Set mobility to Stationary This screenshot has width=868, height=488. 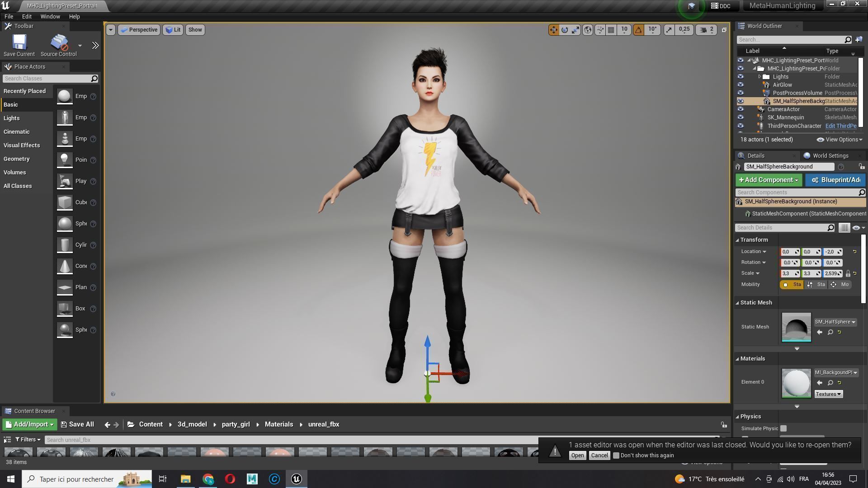pyautogui.click(x=816, y=285)
